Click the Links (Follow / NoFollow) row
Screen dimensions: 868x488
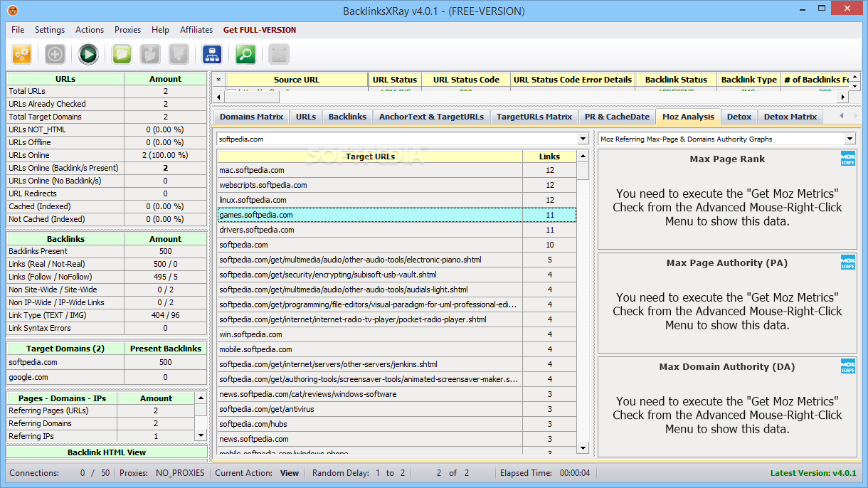coord(107,277)
